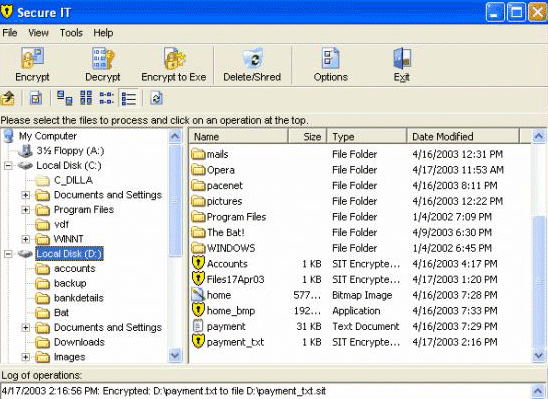This screenshot has height=399, width=548.
Task: Open the Tools menu
Action: (71, 33)
